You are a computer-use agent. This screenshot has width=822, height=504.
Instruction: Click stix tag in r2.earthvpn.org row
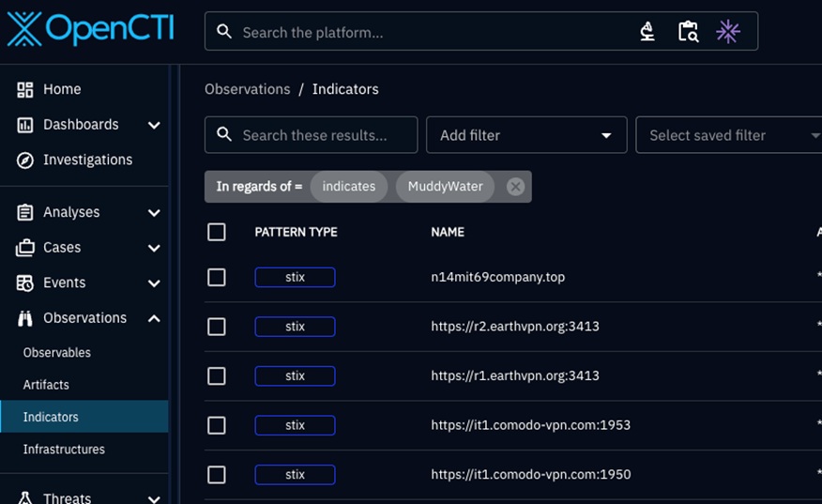click(295, 327)
